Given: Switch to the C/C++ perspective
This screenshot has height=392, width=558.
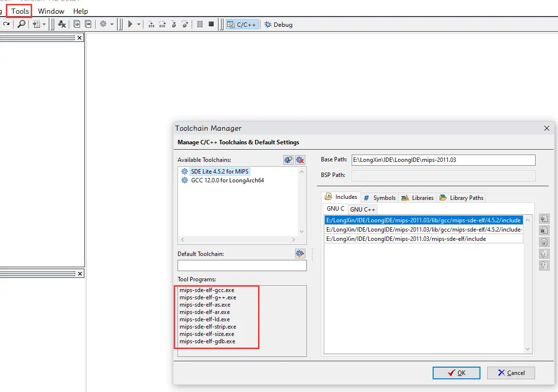Looking at the screenshot, I should [x=242, y=24].
